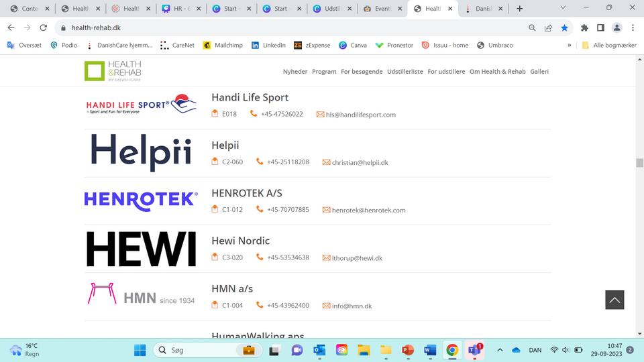Click the HENROTEK logo
This screenshot has width=644, height=362.
pos(141,201)
